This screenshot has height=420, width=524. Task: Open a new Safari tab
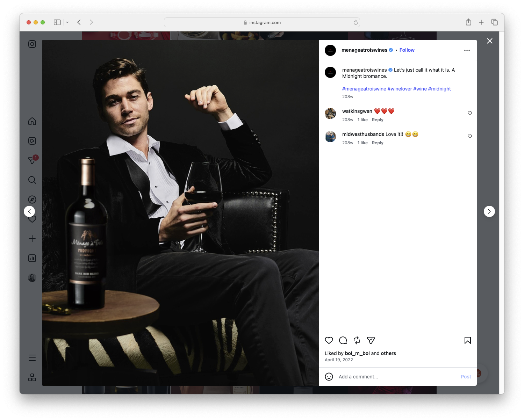(481, 22)
